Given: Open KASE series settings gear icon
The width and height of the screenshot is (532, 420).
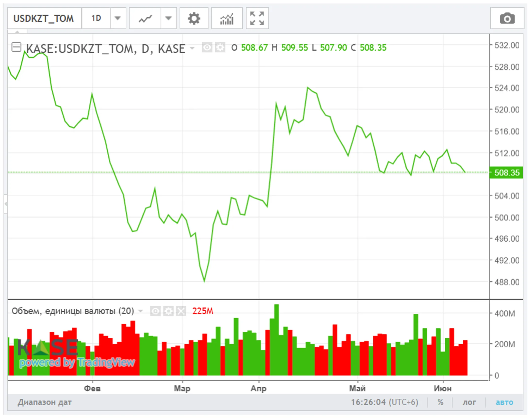Looking at the screenshot, I should [220, 47].
